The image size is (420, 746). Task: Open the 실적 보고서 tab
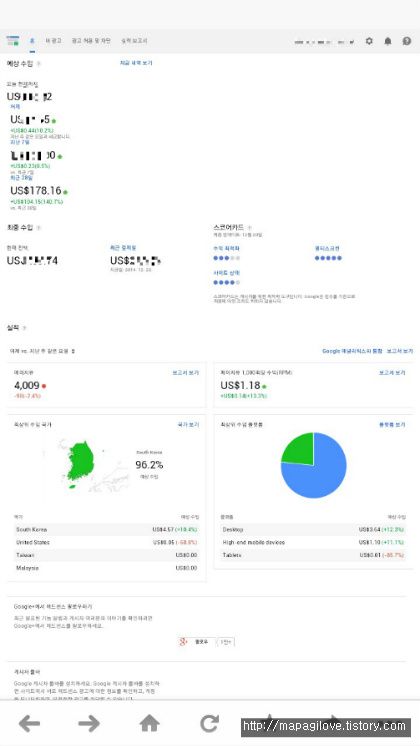coord(134,41)
